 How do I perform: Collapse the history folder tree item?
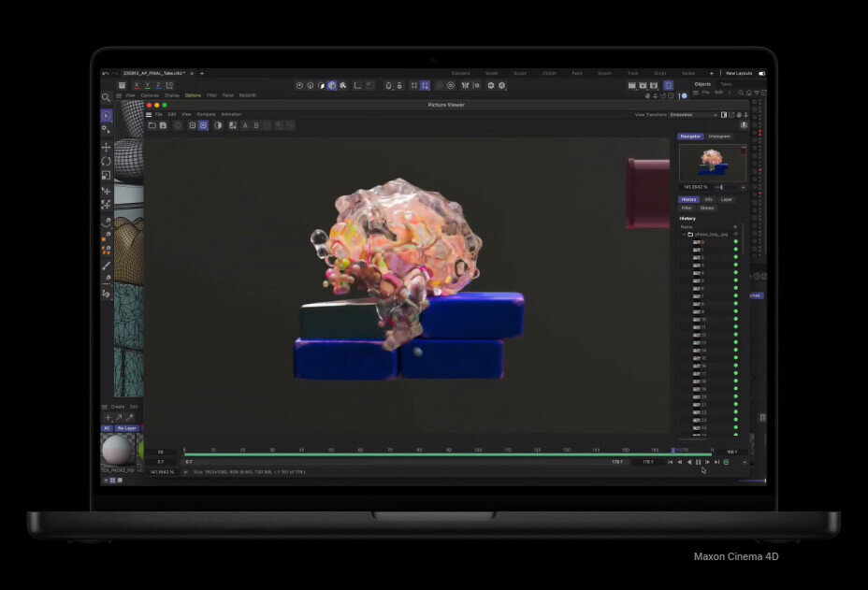tap(683, 234)
